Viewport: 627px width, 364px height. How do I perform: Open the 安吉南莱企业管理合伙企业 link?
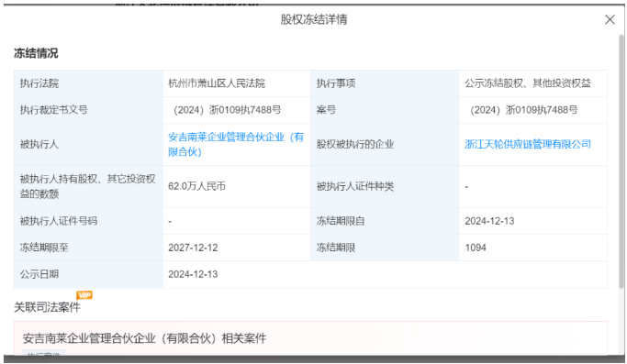[236, 144]
